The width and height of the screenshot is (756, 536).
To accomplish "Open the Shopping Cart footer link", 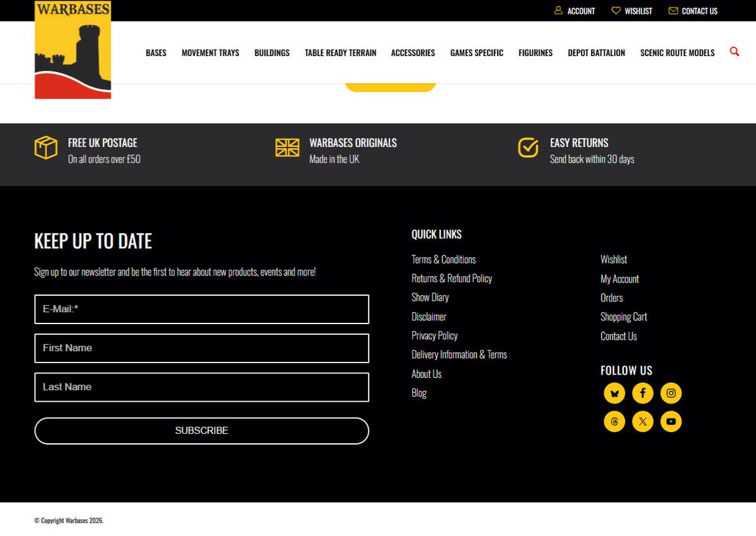I will 624,317.
